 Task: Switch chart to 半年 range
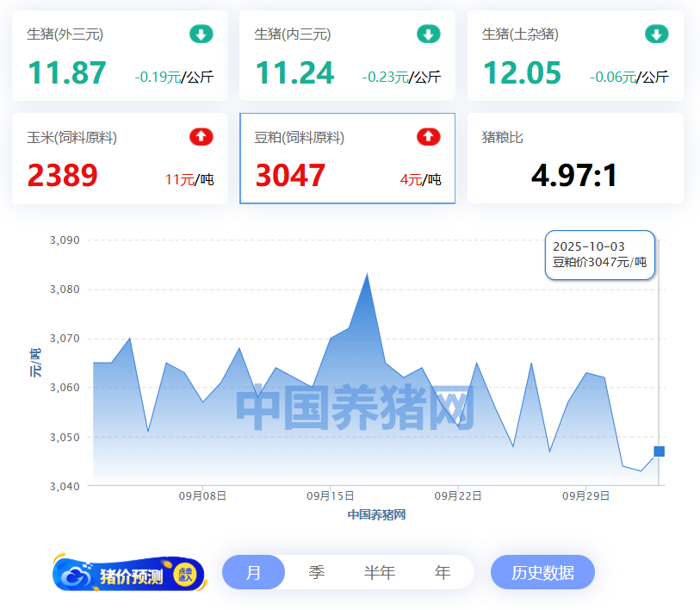379,573
